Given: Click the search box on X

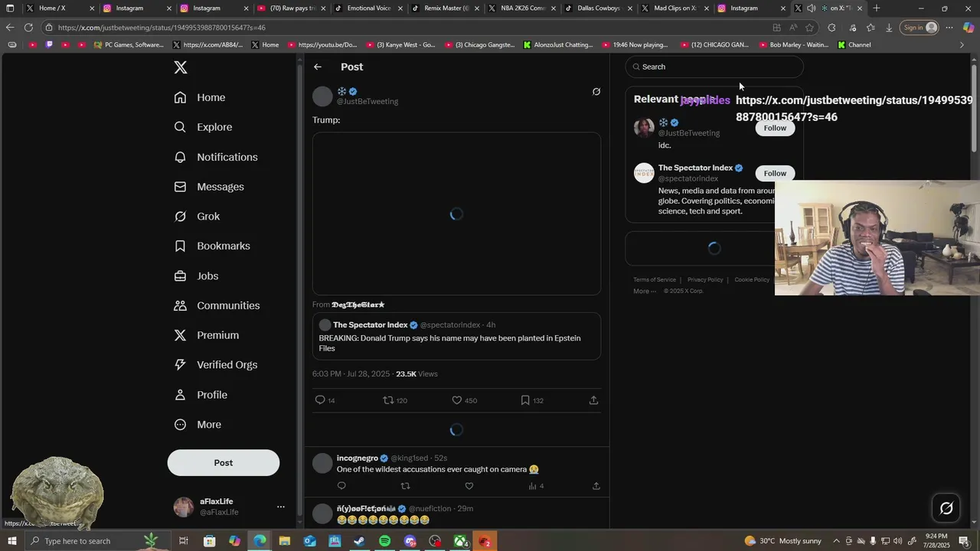Looking at the screenshot, I should (714, 67).
